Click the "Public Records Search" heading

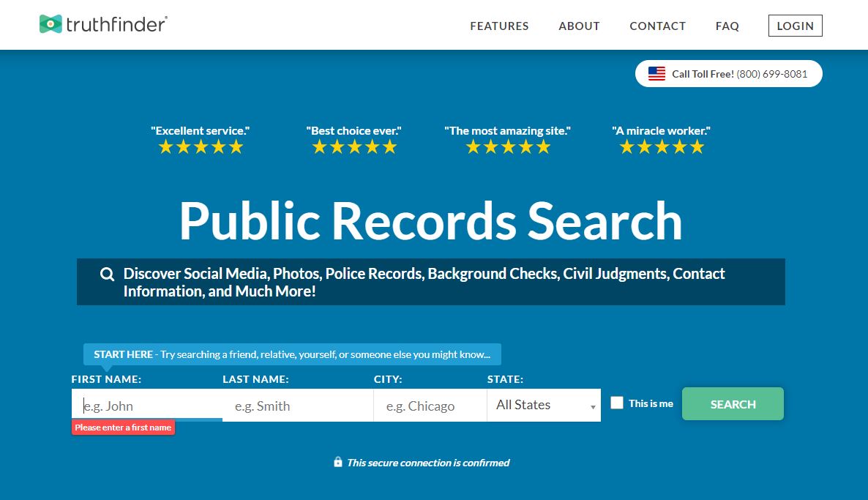click(430, 221)
